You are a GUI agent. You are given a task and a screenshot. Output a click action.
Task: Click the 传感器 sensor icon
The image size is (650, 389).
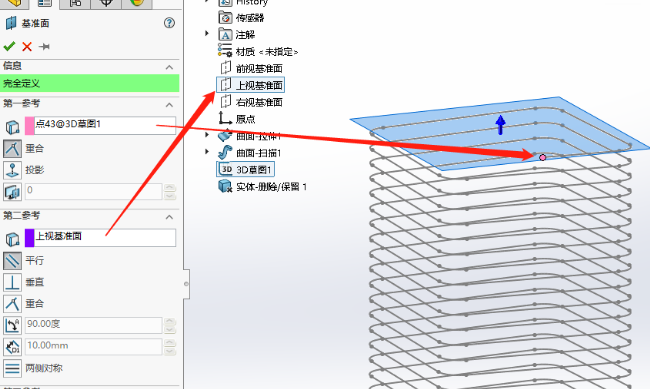(225, 18)
